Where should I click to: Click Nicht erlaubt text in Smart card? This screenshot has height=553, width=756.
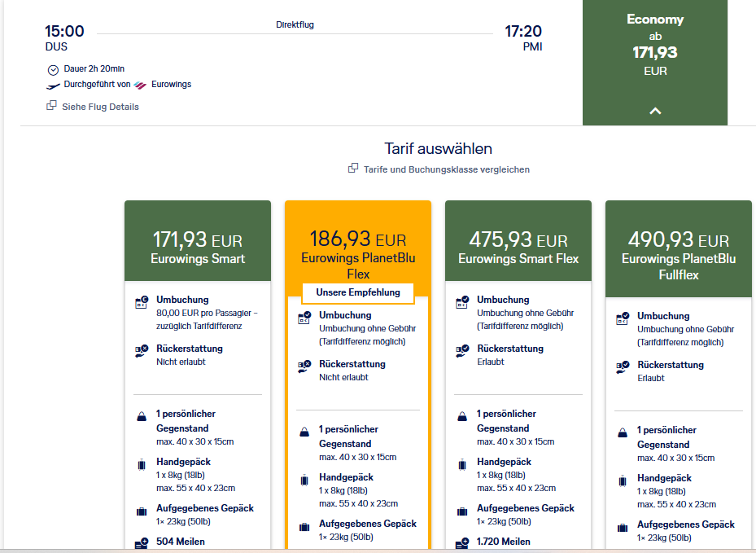point(181,362)
